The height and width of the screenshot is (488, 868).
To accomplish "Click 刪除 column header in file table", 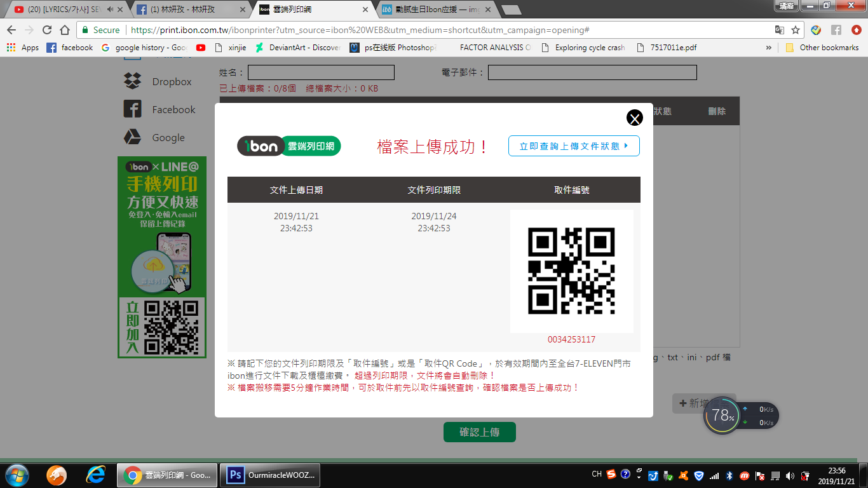I will click(x=717, y=111).
